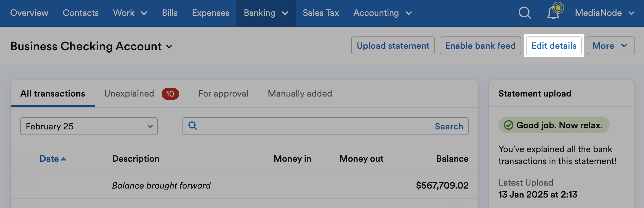Viewport: 644px width, 208px height.
Task: Switch to the For approval tab
Action: 223,94
